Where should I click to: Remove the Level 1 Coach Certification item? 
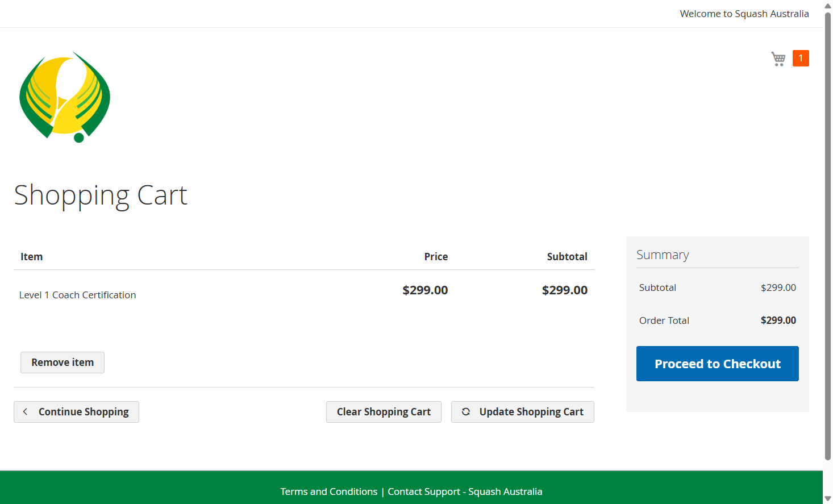pyautogui.click(x=63, y=363)
